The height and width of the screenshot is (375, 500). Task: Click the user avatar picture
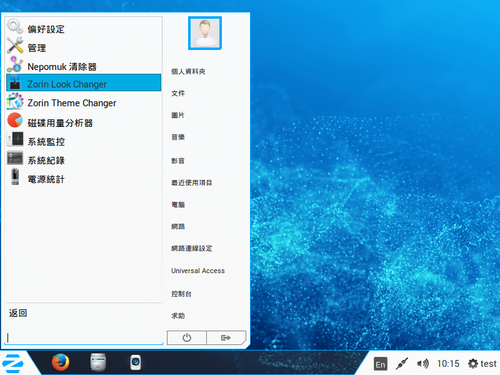coord(205,33)
